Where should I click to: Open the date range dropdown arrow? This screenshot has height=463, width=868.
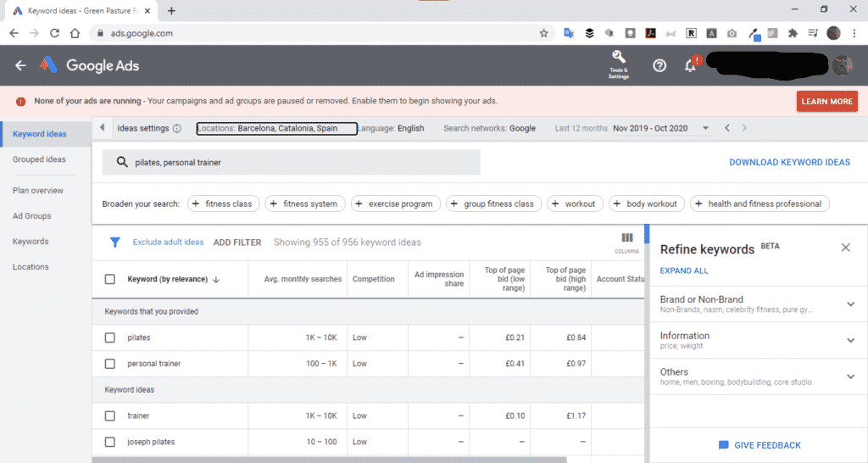tap(705, 128)
